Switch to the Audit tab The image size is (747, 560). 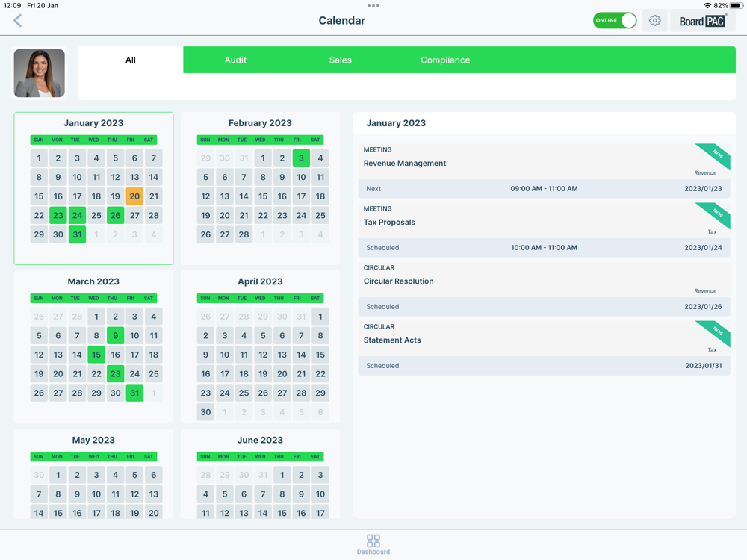[x=235, y=60]
